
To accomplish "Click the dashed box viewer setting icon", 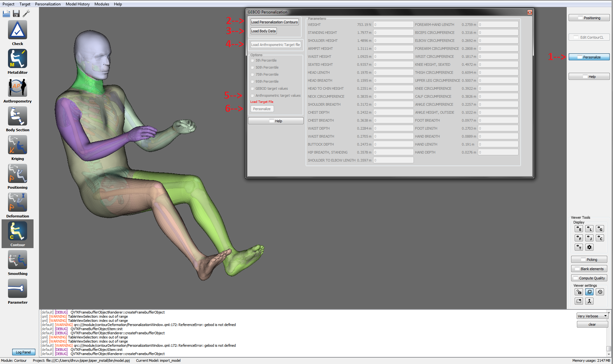I will (579, 301).
